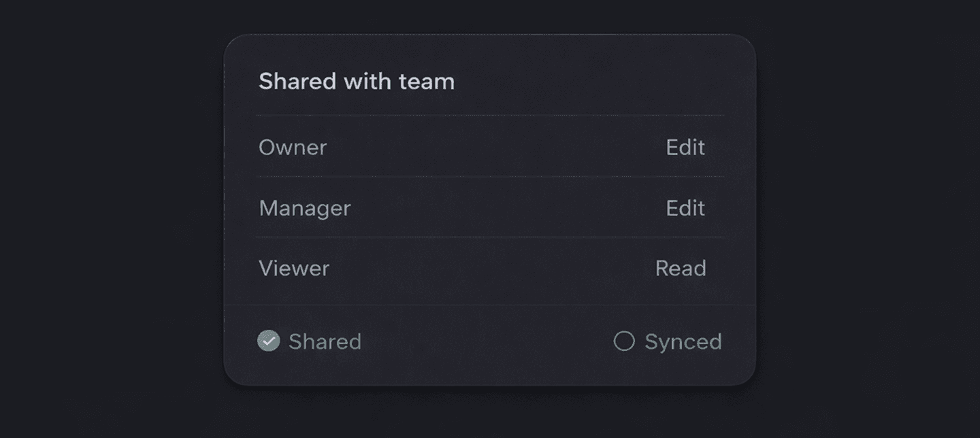This screenshot has height=438, width=980.
Task: Select the Owner row
Action: 489,148
